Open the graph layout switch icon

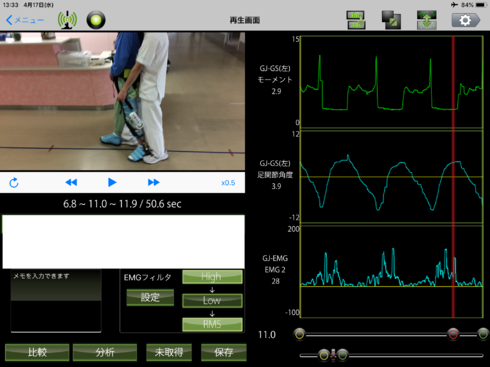pyautogui.click(x=356, y=20)
